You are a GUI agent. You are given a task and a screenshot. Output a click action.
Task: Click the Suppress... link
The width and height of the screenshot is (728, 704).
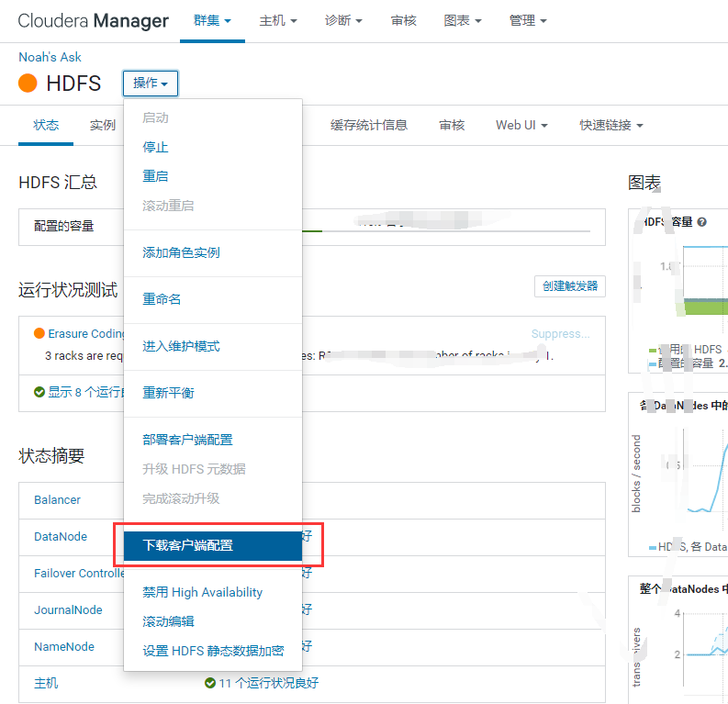560,334
